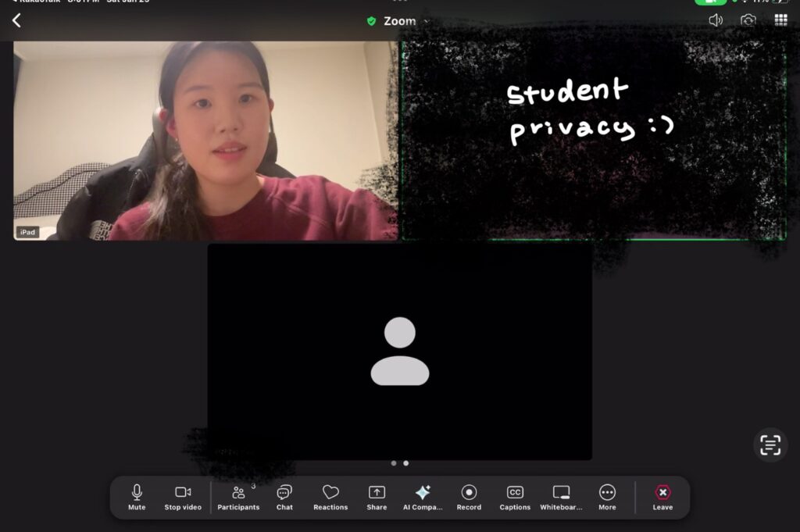This screenshot has width=800, height=532.
Task: Open the Whiteboard
Action: click(561, 498)
